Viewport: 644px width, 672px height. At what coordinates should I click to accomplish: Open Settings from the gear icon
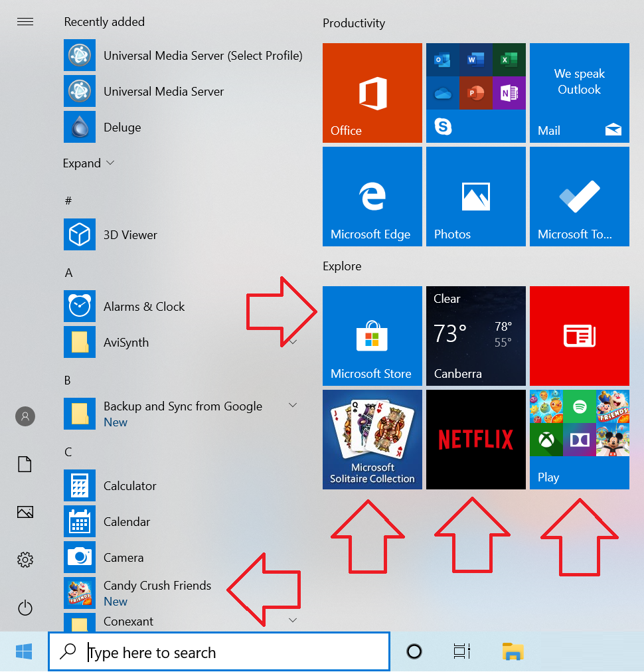25,560
